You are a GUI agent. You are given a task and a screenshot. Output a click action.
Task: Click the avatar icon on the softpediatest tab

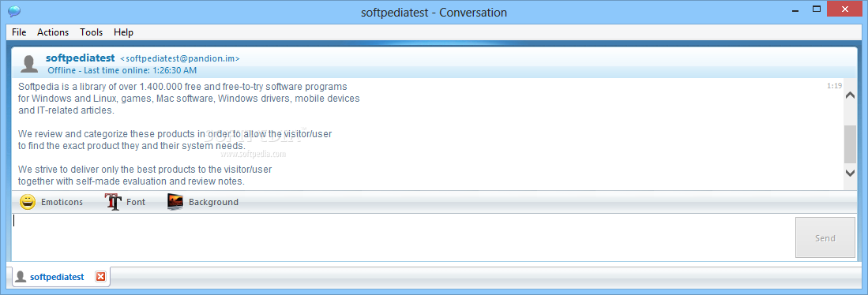21,276
